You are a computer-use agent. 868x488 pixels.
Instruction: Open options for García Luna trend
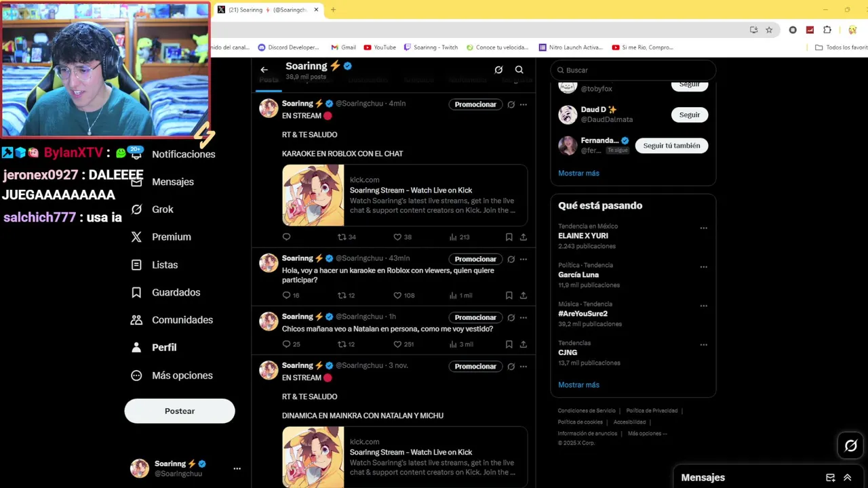pyautogui.click(x=704, y=266)
